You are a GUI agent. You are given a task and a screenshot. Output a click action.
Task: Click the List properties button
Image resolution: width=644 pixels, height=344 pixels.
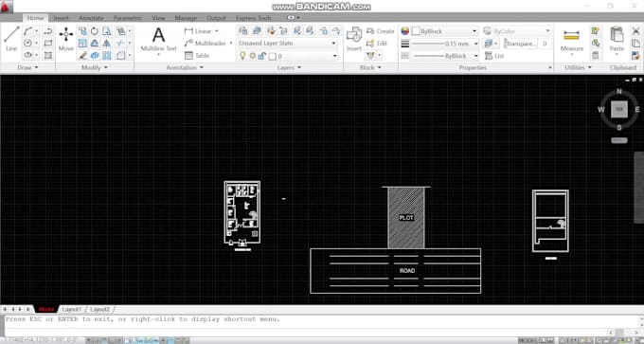click(494, 56)
